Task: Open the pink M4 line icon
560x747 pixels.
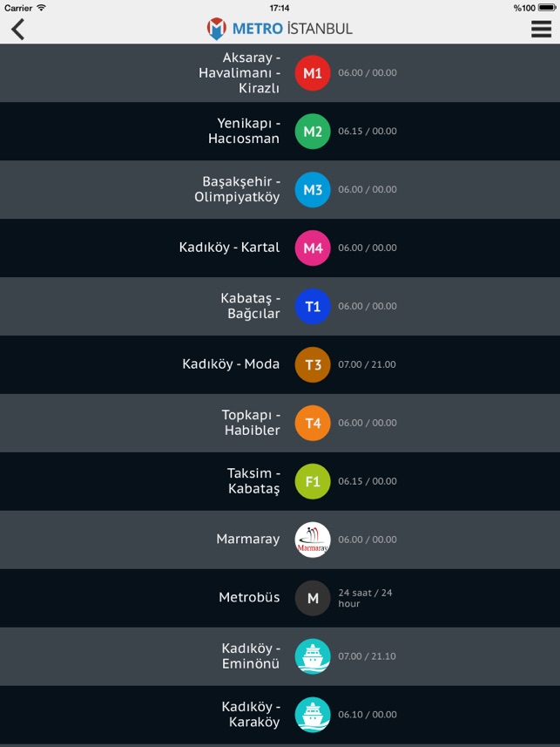Action: pyautogui.click(x=313, y=248)
